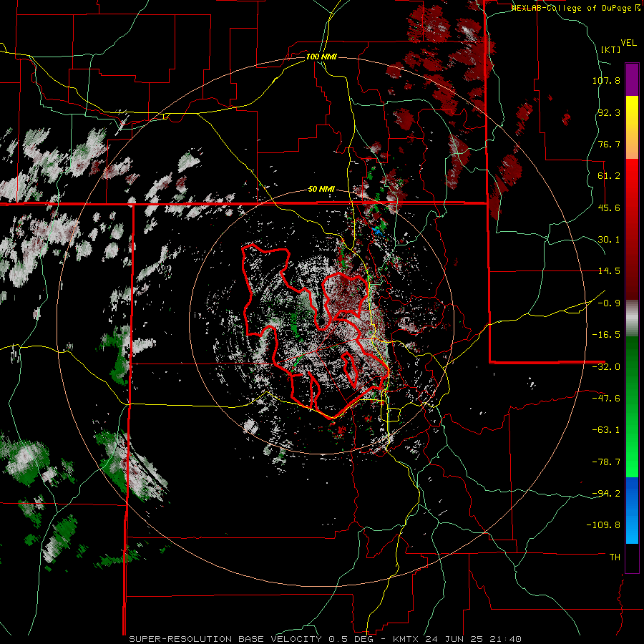The width and height of the screenshot is (644, 644).
Task: Click the VEL legend title
Action: click(628, 43)
